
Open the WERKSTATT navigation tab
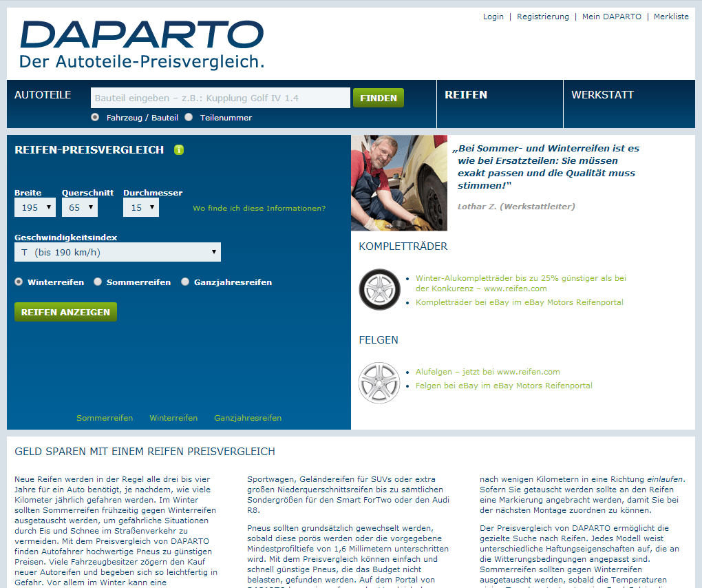point(603,95)
